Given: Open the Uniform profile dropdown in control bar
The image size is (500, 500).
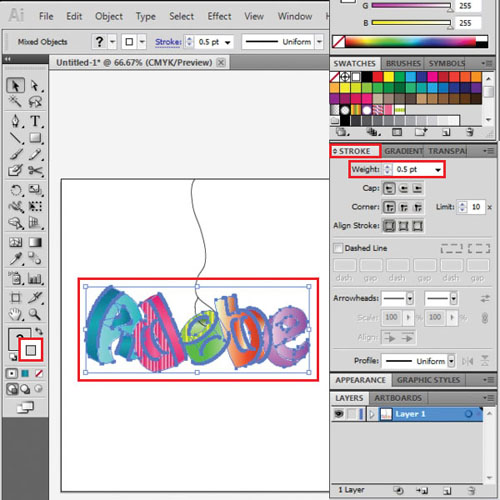Looking at the screenshot, I should click(x=319, y=42).
